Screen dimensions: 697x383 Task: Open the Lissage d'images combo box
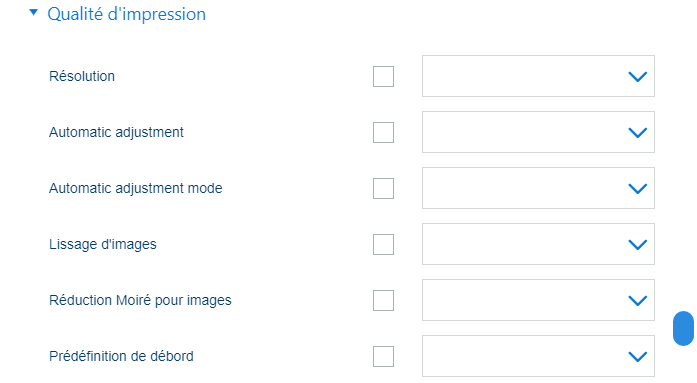(538, 244)
